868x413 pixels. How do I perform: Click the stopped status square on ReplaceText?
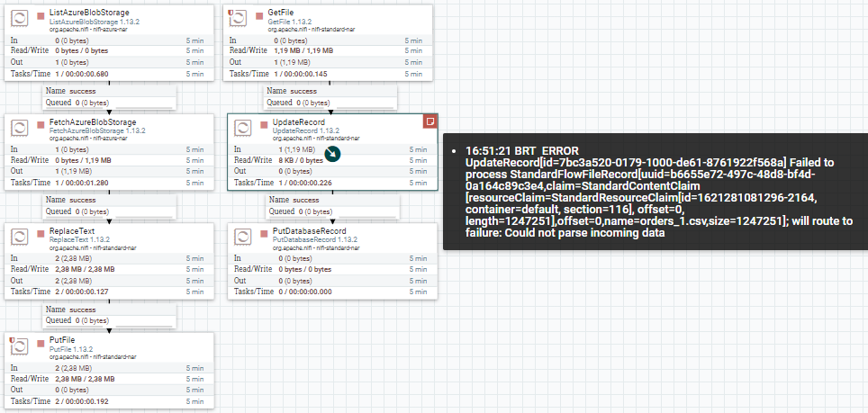41,235
